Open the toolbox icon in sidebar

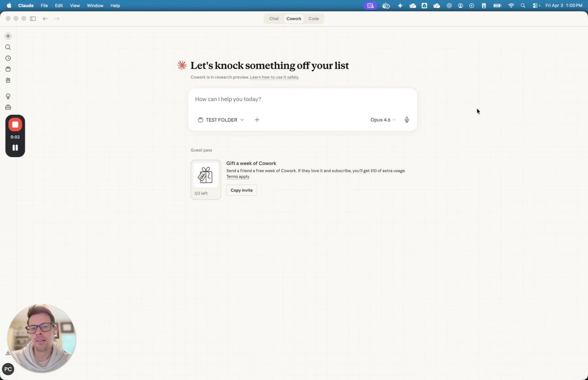click(x=8, y=107)
